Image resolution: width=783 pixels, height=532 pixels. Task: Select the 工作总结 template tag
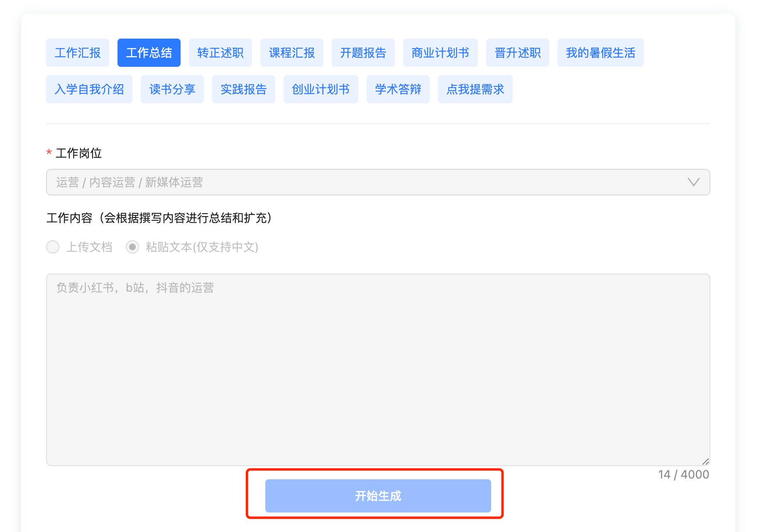point(149,53)
